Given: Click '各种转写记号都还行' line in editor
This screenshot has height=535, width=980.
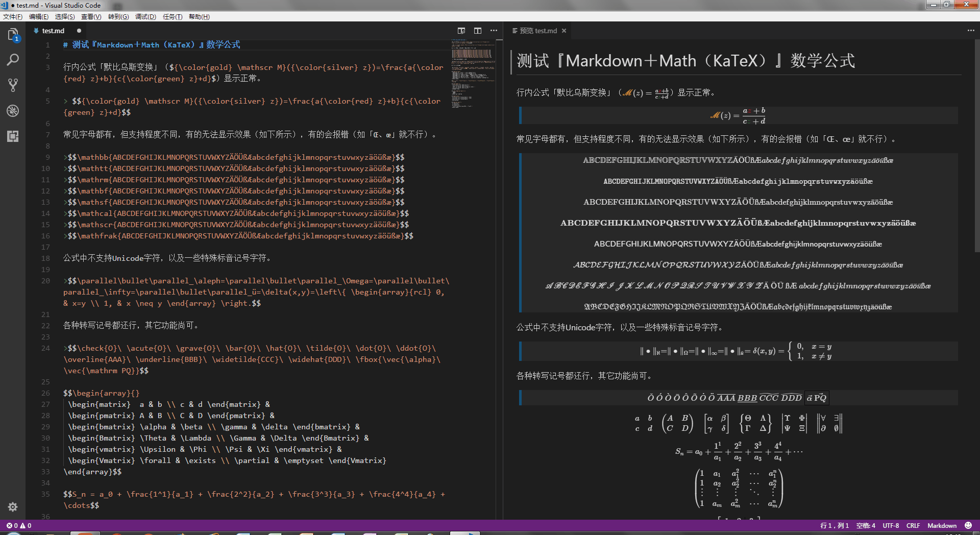Looking at the screenshot, I should (132, 326).
